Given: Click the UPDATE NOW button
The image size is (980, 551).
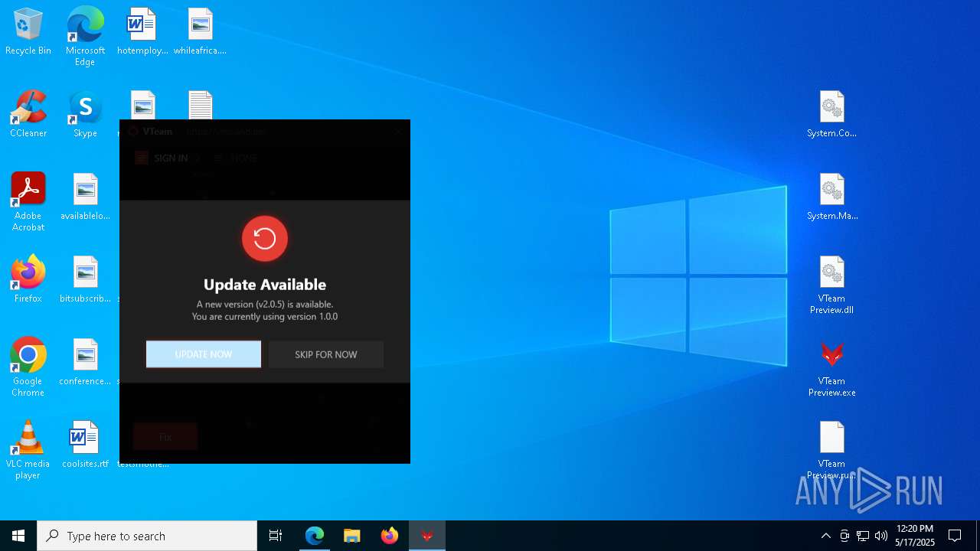Looking at the screenshot, I should [204, 354].
